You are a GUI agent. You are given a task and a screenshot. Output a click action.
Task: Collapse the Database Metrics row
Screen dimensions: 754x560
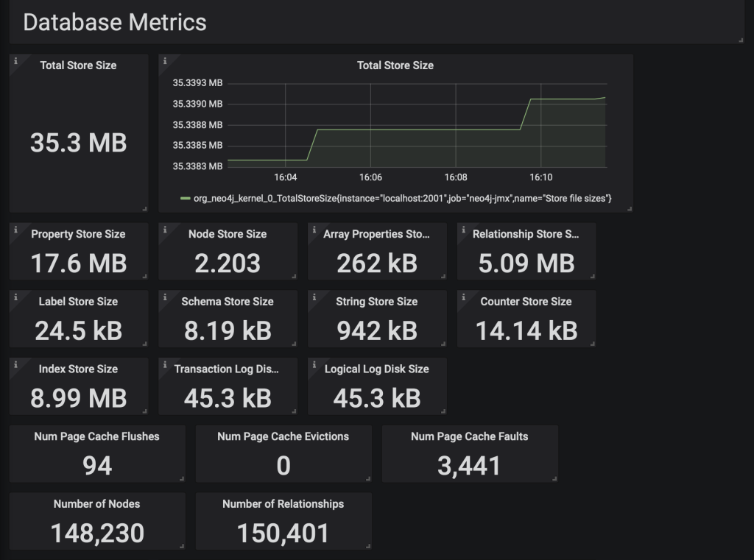coord(114,22)
